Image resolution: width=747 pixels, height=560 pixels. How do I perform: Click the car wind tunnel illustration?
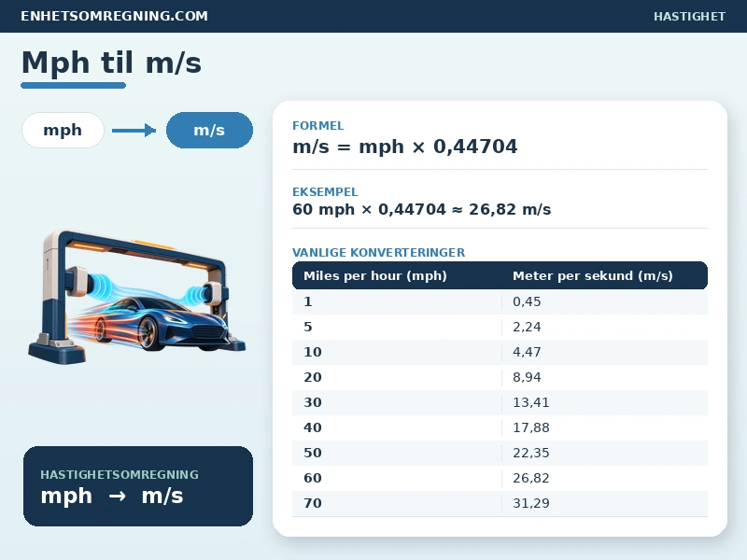(136, 297)
